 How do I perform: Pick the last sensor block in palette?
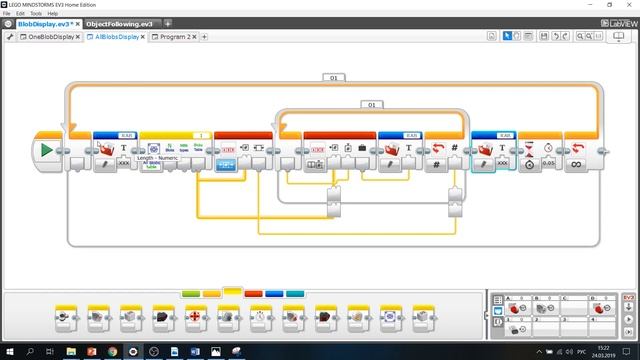pyautogui.click(x=423, y=318)
